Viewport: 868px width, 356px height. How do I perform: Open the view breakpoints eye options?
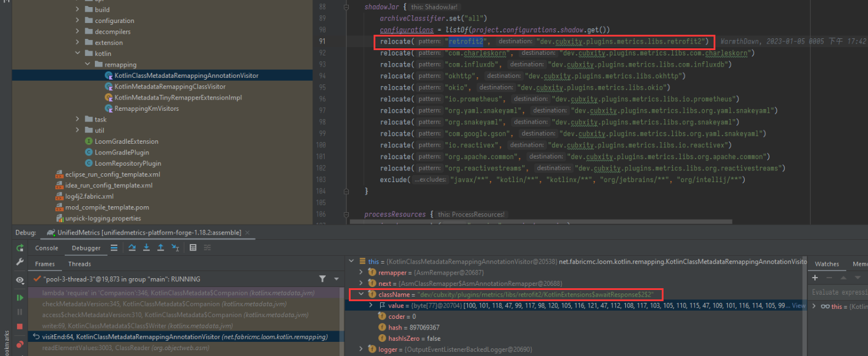tap(19, 280)
